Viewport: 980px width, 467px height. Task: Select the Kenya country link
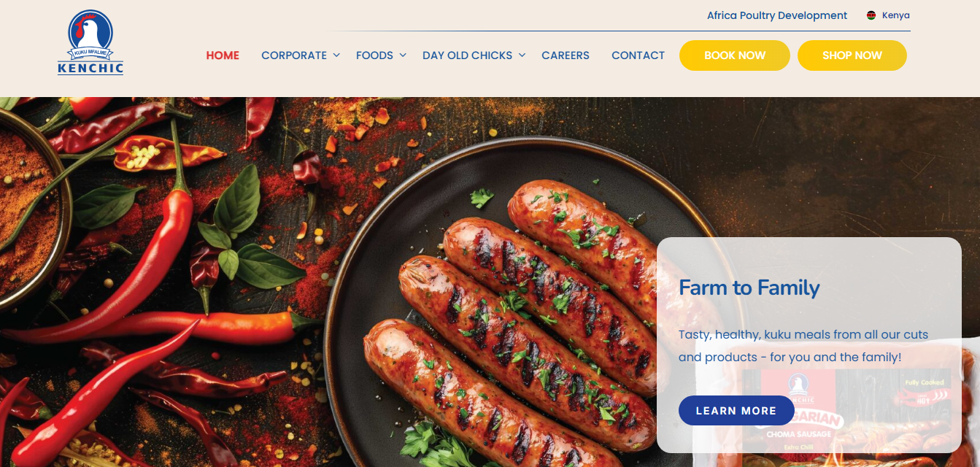coord(896,15)
